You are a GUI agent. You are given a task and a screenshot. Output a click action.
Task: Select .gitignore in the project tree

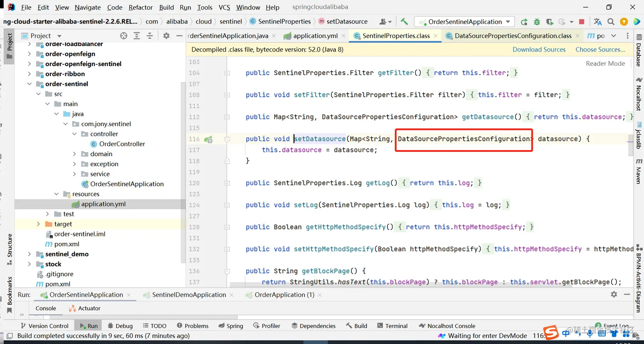point(59,274)
